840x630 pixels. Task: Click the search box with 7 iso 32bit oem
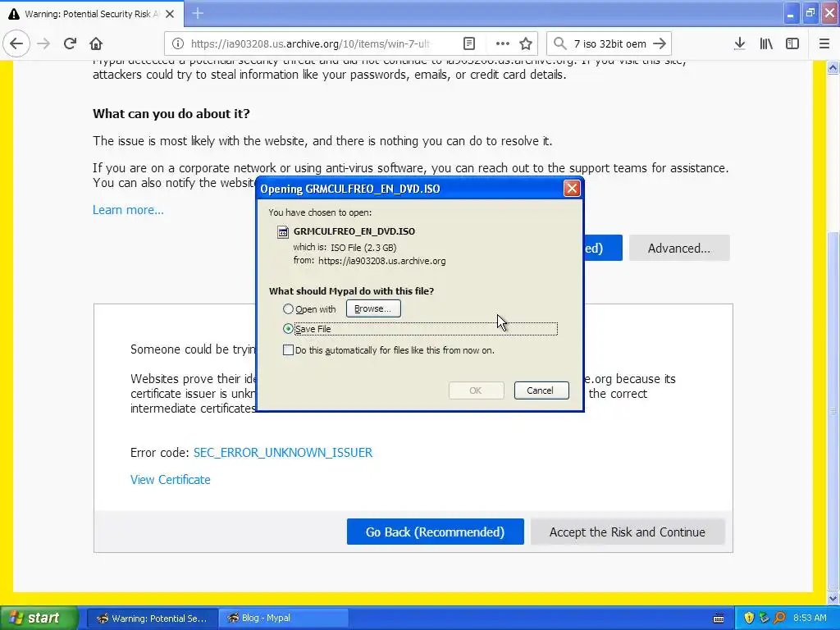pyautogui.click(x=609, y=43)
